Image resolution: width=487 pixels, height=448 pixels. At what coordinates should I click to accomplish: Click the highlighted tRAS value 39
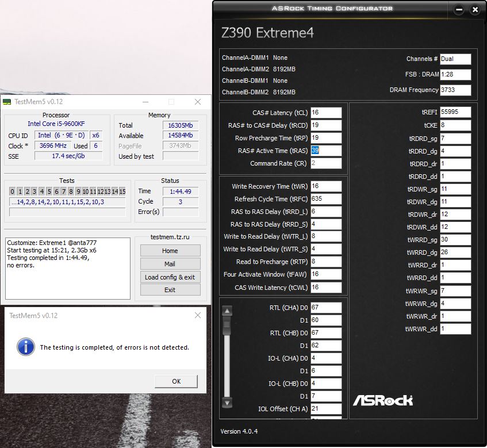point(315,150)
